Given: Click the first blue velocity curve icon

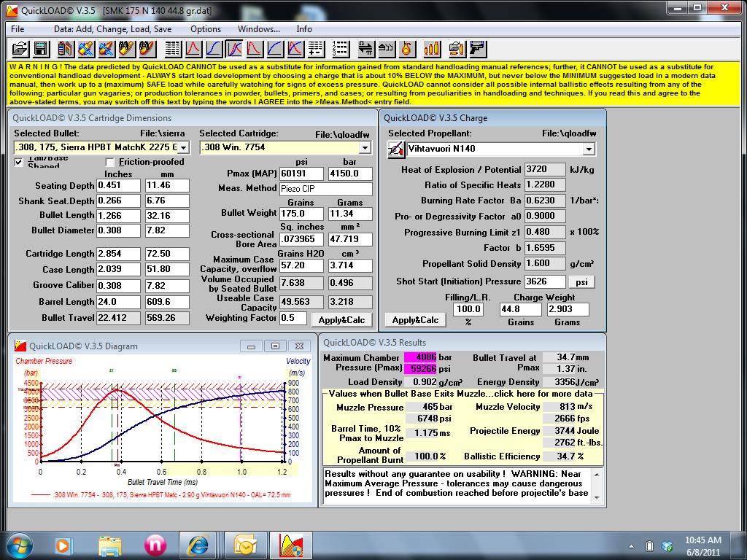Looking at the screenshot, I should (x=214, y=49).
